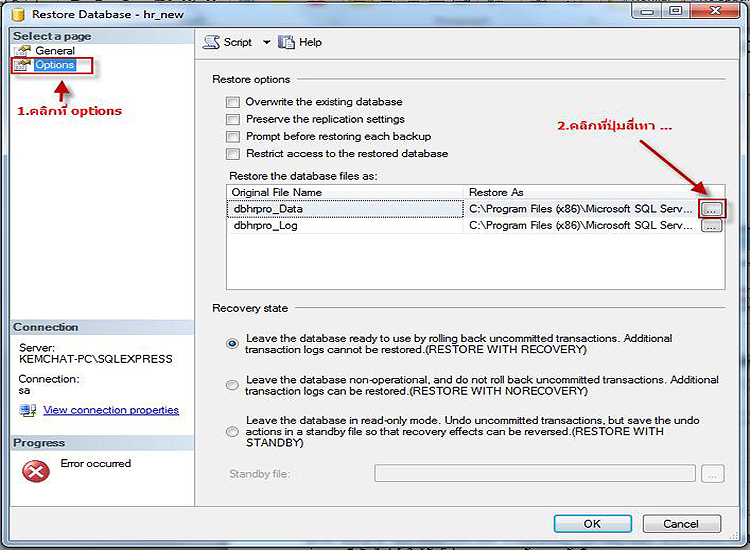Choose RESTORE WITH STANDBY radio button
The image size is (750, 550).
pyautogui.click(x=233, y=432)
